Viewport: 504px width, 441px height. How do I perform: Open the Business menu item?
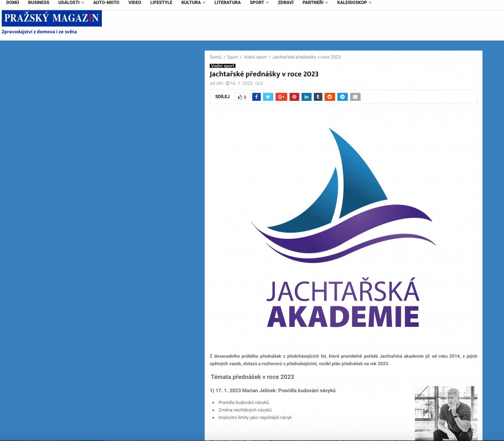[x=39, y=3]
